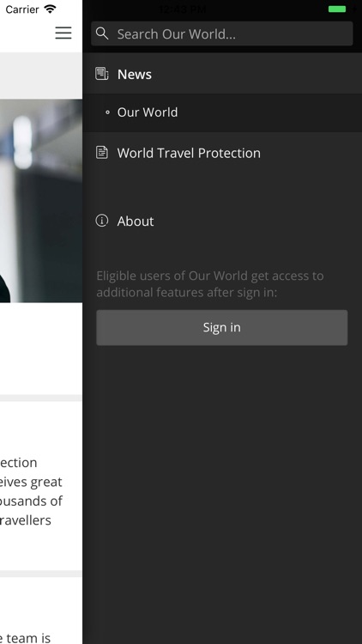Tap the Carrier label in status bar
Viewport: 362px width, 644px height.
(22, 9)
